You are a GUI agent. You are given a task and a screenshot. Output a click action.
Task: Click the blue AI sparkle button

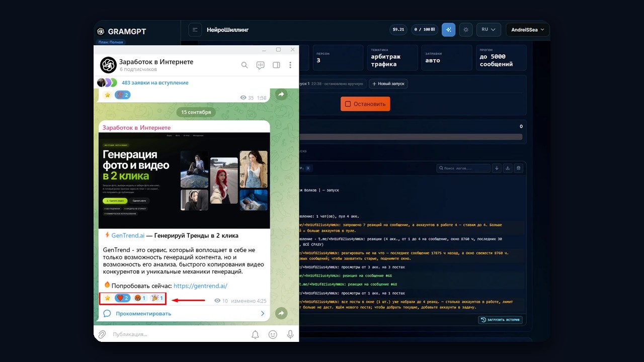click(x=448, y=30)
